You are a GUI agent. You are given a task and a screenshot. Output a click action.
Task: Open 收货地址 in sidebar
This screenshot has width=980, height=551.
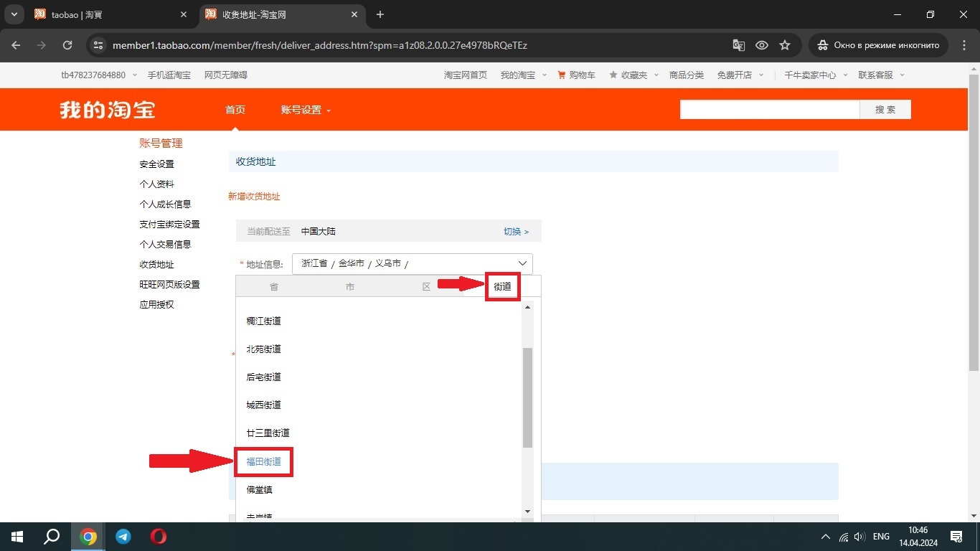[x=156, y=264]
